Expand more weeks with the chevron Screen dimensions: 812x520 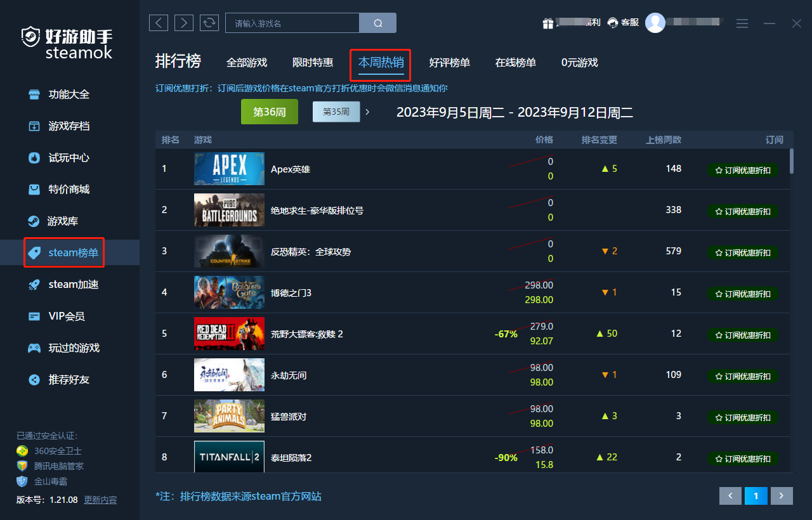pos(367,112)
